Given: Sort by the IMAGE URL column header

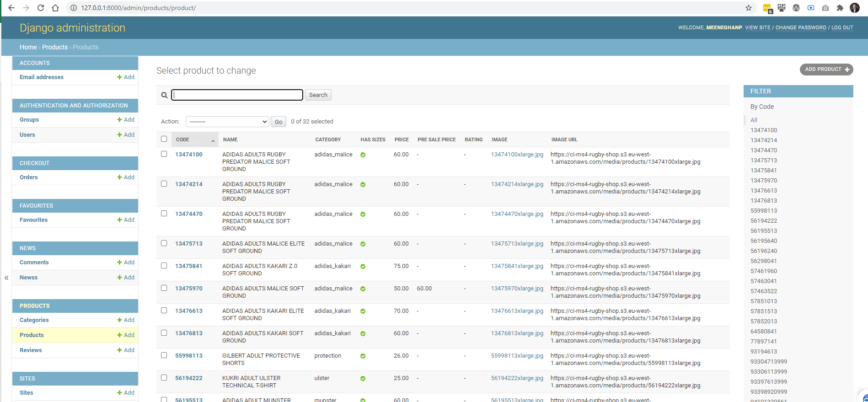Looking at the screenshot, I should (x=564, y=140).
